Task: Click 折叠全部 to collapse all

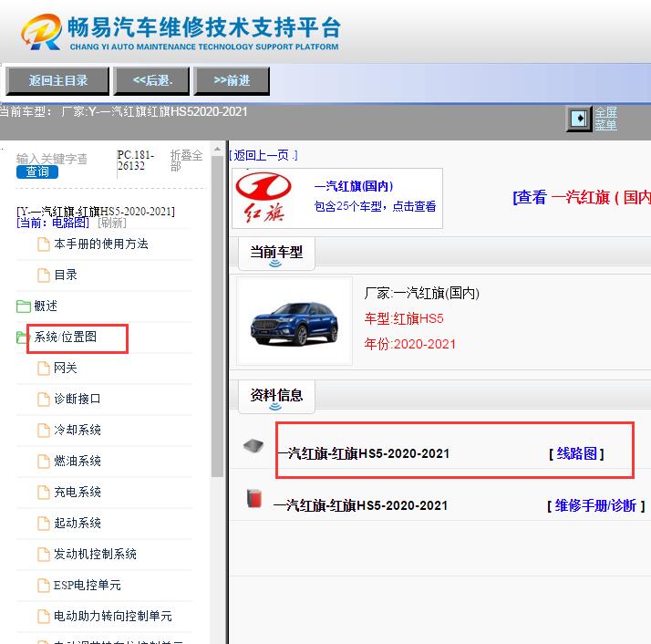Action: (186, 161)
